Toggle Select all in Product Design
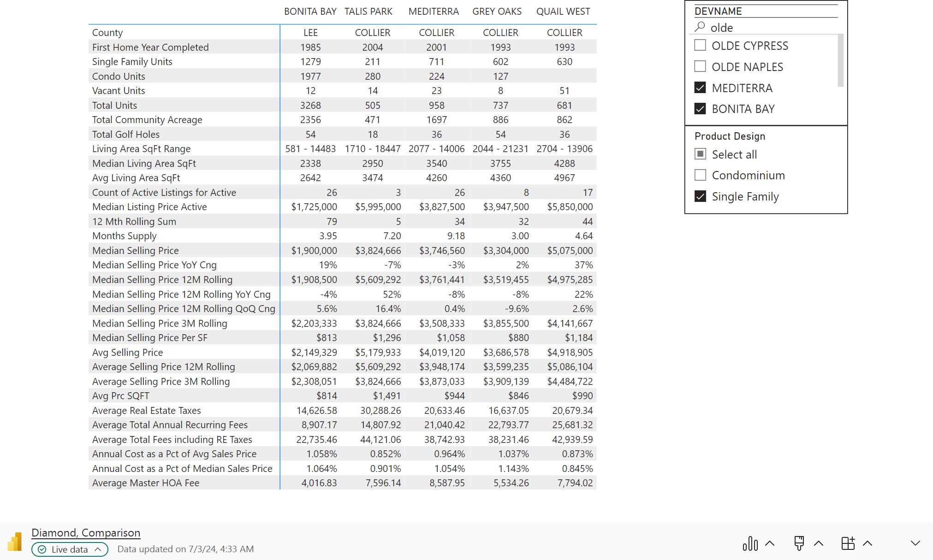 tap(700, 154)
